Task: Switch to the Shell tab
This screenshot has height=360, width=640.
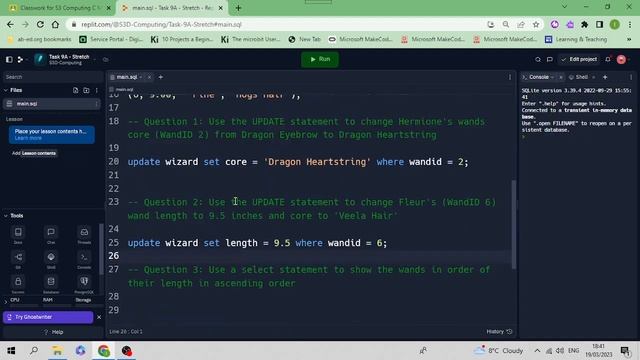Action: point(581,77)
